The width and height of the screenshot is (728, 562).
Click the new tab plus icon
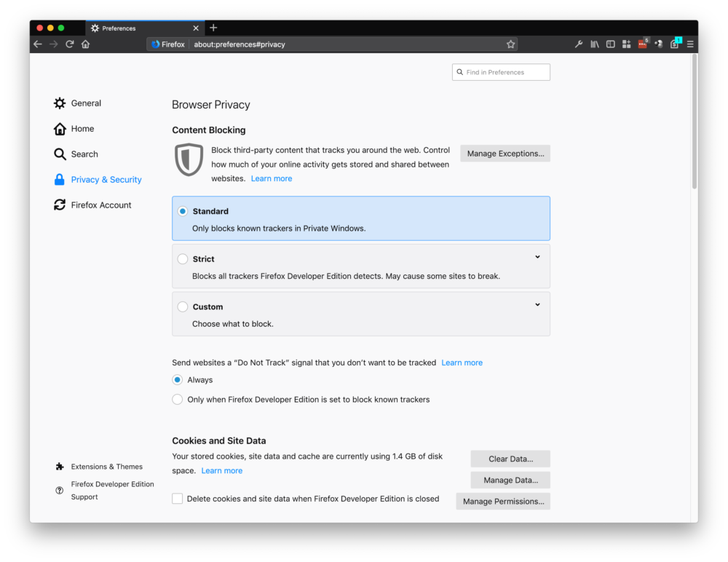pos(213,28)
